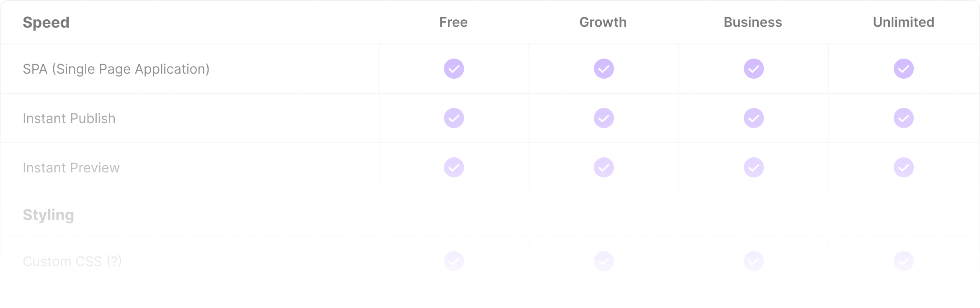Click the Instant Publish checkmark under Business

tap(754, 118)
